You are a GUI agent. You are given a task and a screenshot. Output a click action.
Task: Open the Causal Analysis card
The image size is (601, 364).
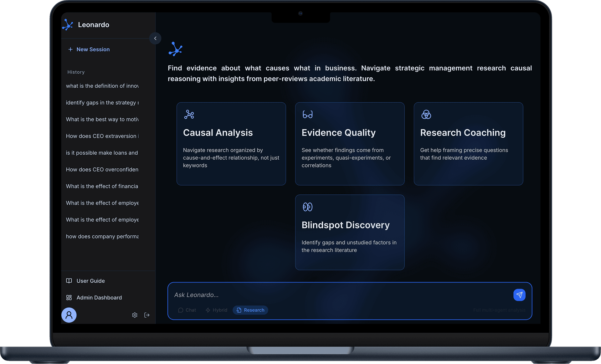click(x=231, y=144)
